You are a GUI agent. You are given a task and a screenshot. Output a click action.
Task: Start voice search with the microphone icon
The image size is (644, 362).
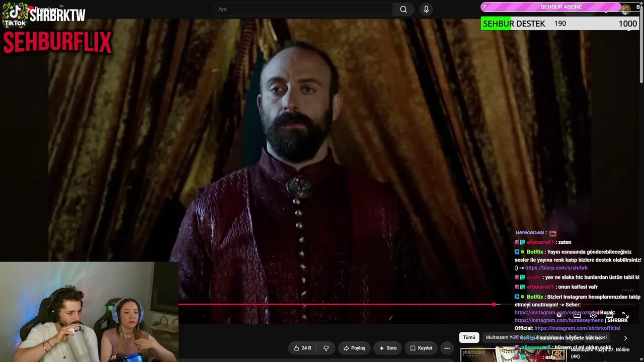[x=426, y=9]
